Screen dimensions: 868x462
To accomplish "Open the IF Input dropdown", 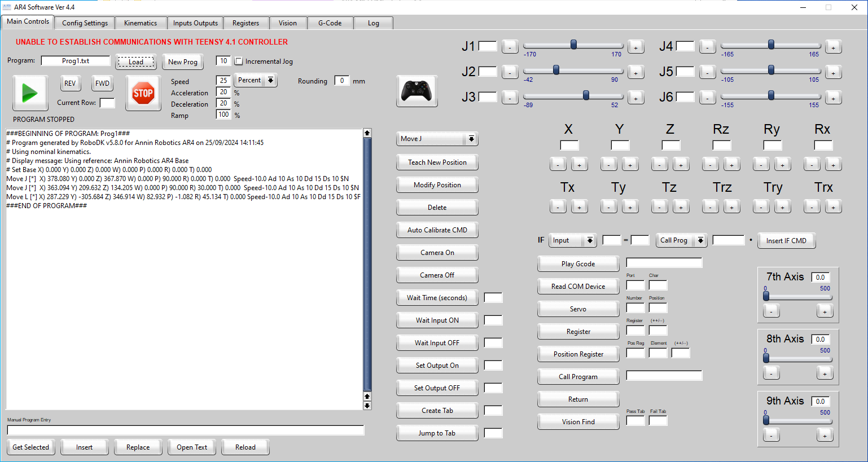I will [572, 240].
